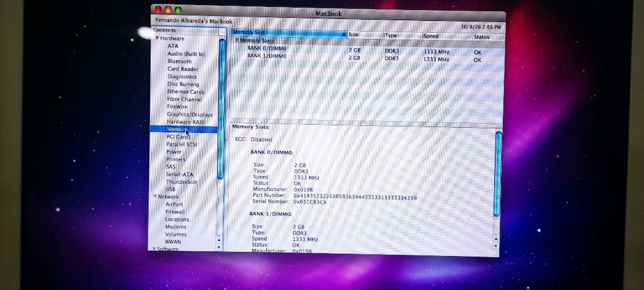Image resolution: width=644 pixels, height=290 pixels.
Task: Click Serial Number 0x651C83C9 value
Action: click(309, 202)
